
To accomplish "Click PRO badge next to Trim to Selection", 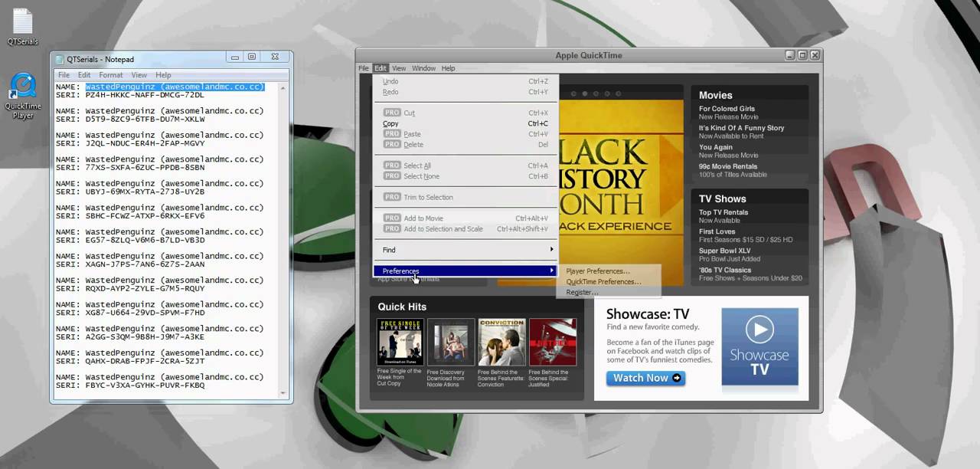I will coord(392,197).
